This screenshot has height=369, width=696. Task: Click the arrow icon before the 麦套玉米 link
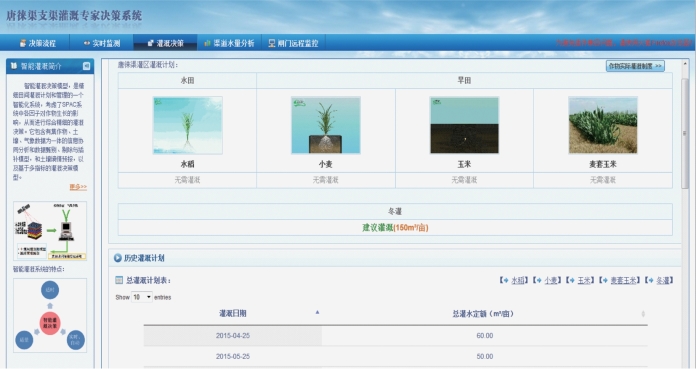coord(605,280)
